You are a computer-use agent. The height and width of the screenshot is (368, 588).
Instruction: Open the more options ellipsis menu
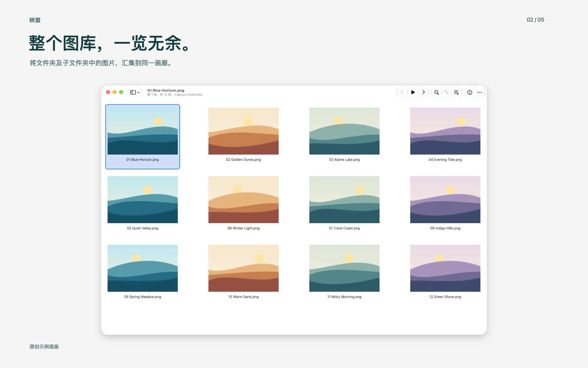click(x=479, y=92)
